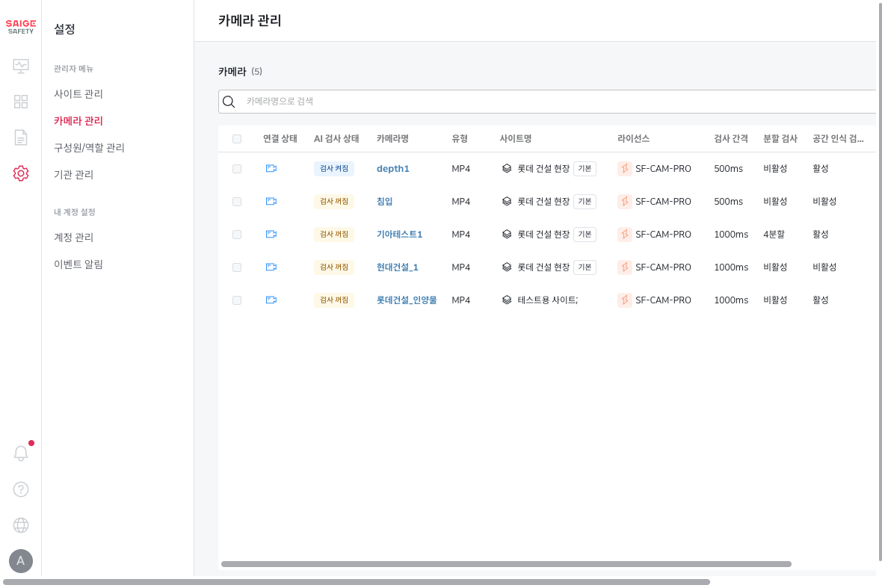Image resolution: width=885 pixels, height=588 pixels.
Task: Toggle the select-all checkbox in table header
Action: (x=237, y=139)
